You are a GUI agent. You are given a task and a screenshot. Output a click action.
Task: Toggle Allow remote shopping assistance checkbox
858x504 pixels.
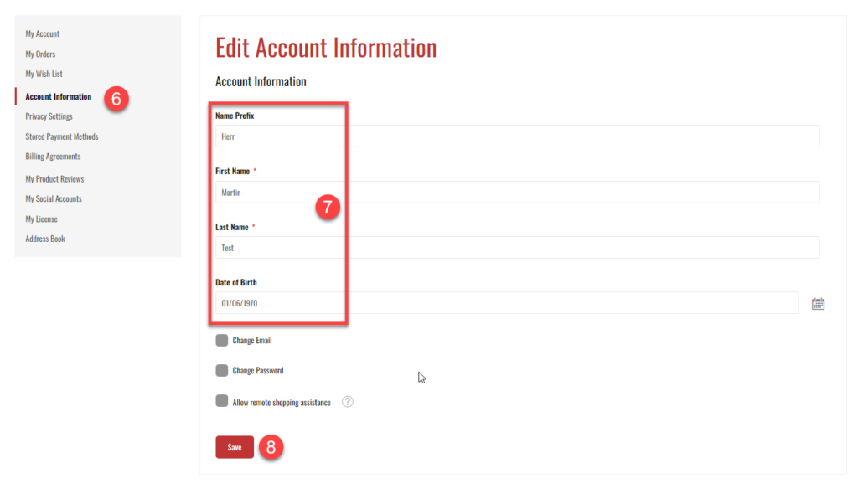222,402
